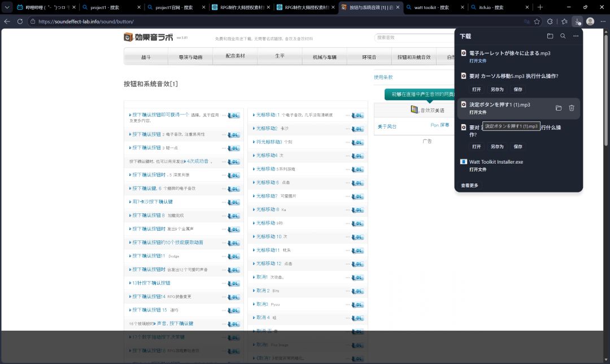Open the 使用条款 link
This screenshot has width=610, height=364.
pos(383,77)
